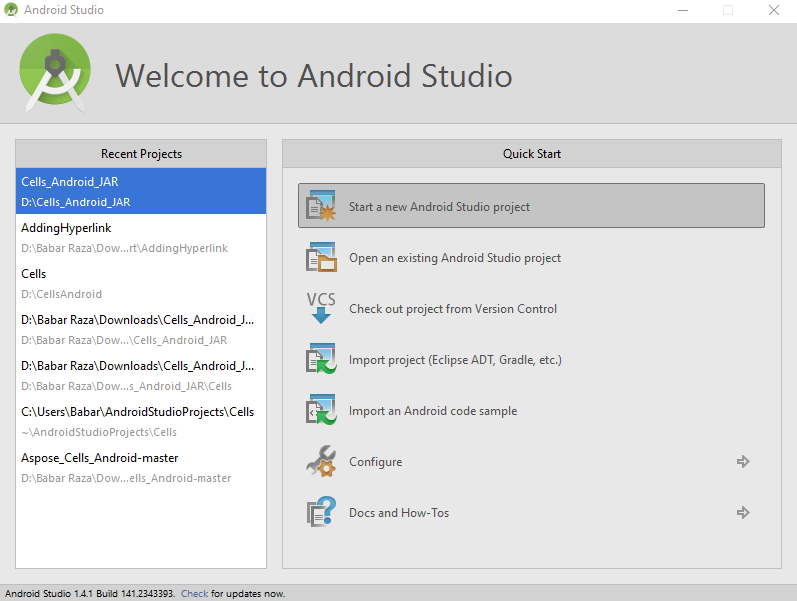The width and height of the screenshot is (797, 601).
Task: Choose Check out project from Version Control
Action: click(x=450, y=309)
